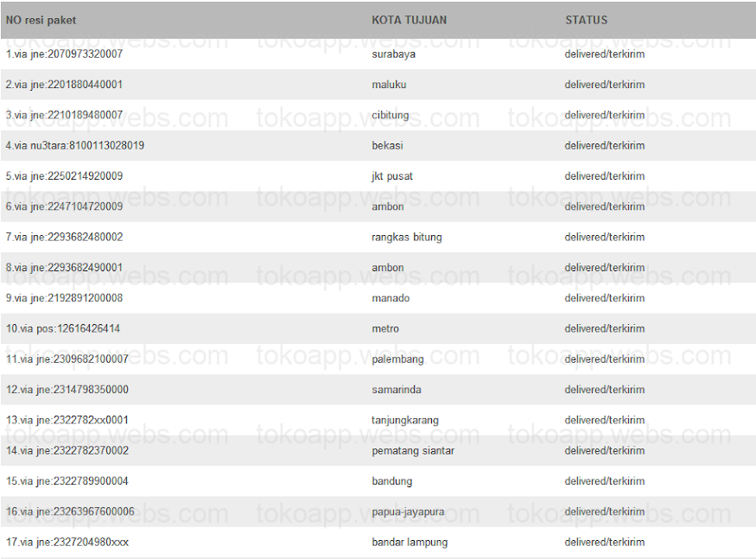Select row 3 resi jne:2210189480007
756x559 pixels.
pos(64,115)
